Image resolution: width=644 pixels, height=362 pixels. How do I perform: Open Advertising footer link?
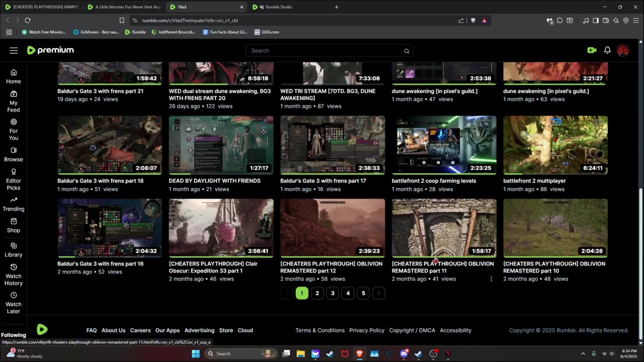coord(199,330)
